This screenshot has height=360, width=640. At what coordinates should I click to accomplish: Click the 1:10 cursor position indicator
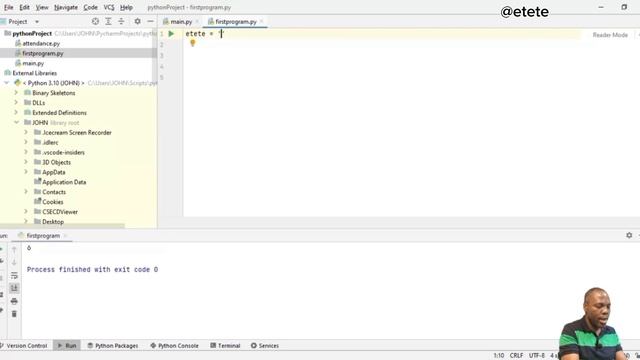498,356
